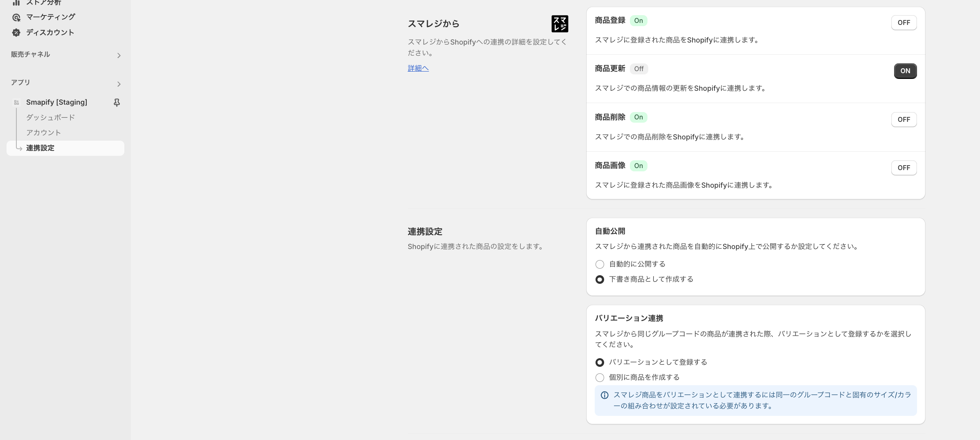Click the Off badge beside 商品更新

pos(638,69)
